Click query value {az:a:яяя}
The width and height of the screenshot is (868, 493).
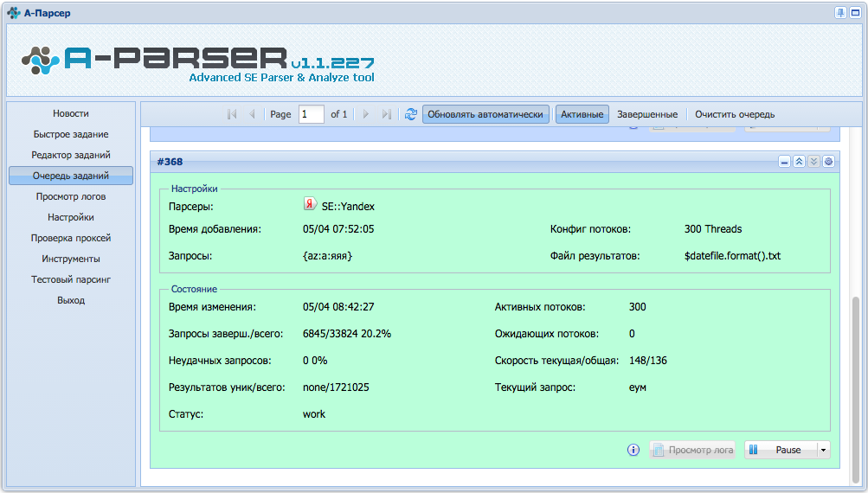pyautogui.click(x=328, y=256)
